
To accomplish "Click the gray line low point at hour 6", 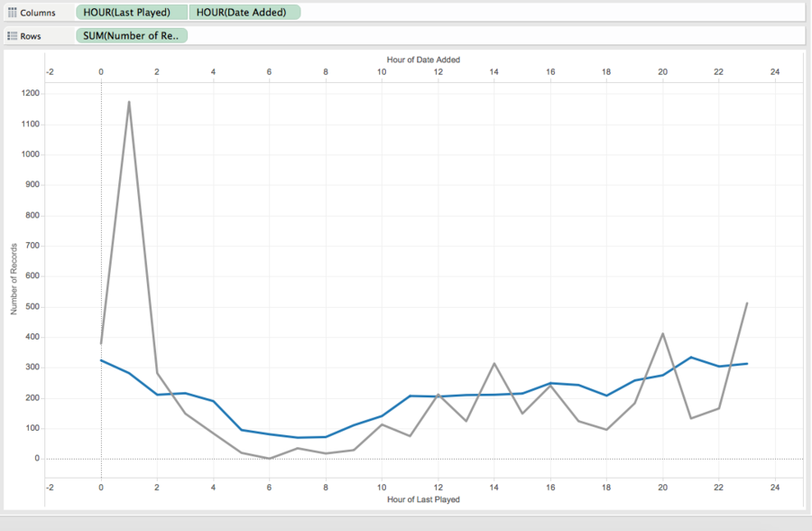I will pos(269,459).
